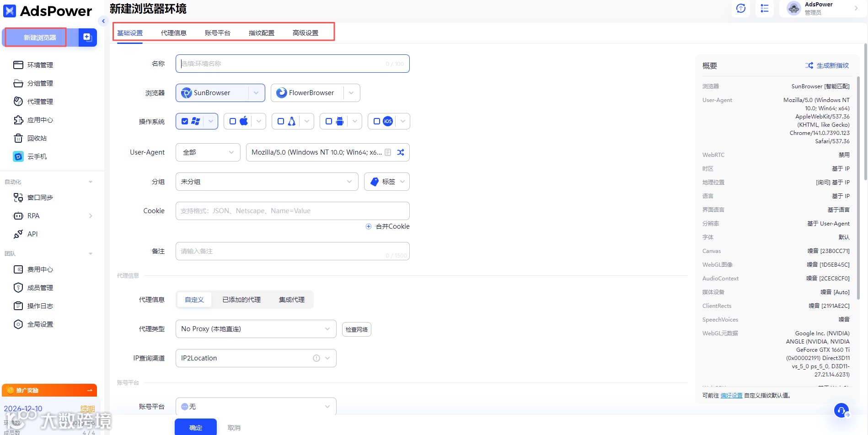The height and width of the screenshot is (435, 868).
Task: Open the IP查询渠道 IP2Location dropdown
Action: pyautogui.click(x=256, y=358)
